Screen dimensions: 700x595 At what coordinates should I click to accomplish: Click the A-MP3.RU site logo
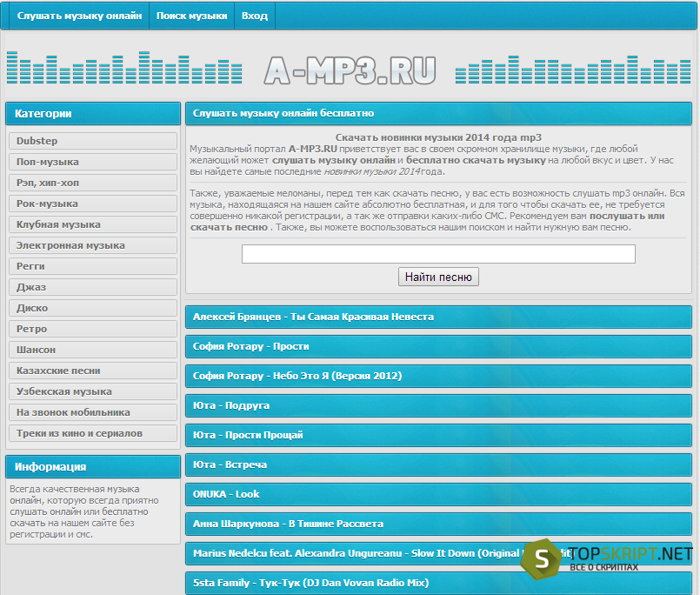[350, 70]
